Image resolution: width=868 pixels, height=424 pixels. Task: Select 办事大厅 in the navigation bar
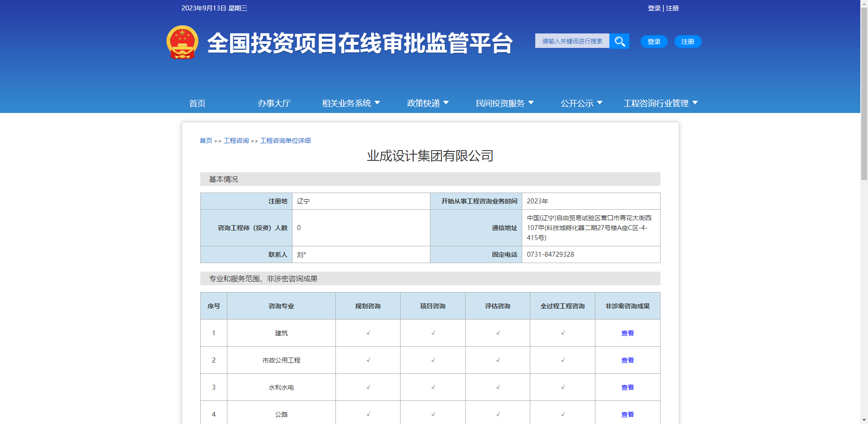(274, 103)
